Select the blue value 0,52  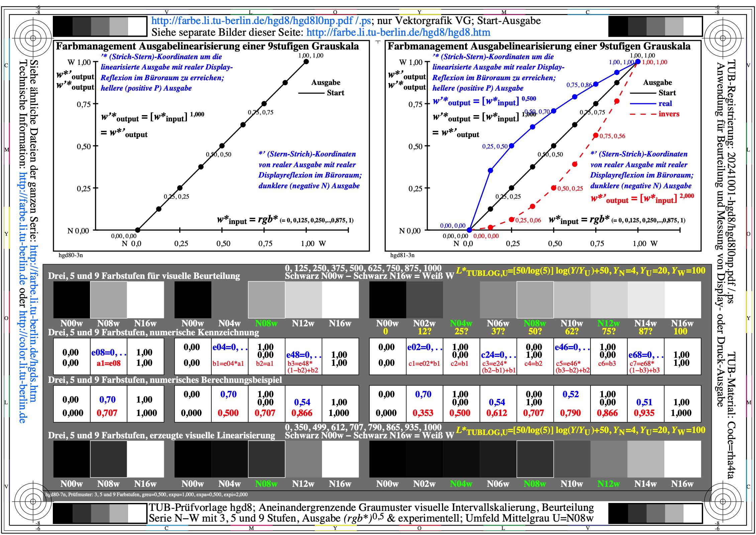click(570, 395)
